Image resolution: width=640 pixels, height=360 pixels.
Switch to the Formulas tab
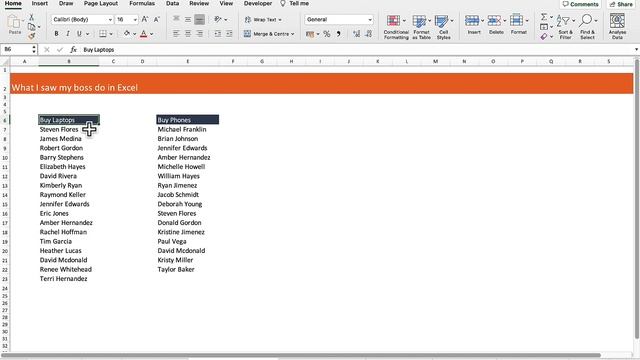coord(142,3)
